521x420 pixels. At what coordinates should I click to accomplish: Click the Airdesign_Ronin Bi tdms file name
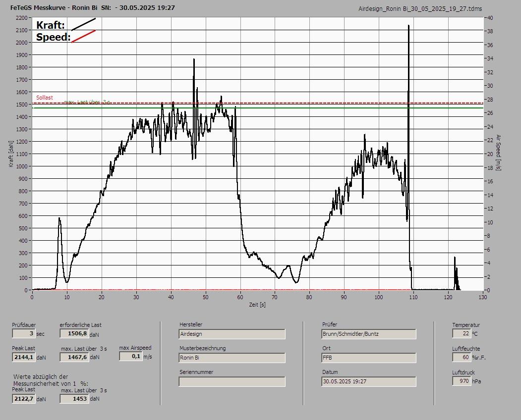(x=420, y=9)
